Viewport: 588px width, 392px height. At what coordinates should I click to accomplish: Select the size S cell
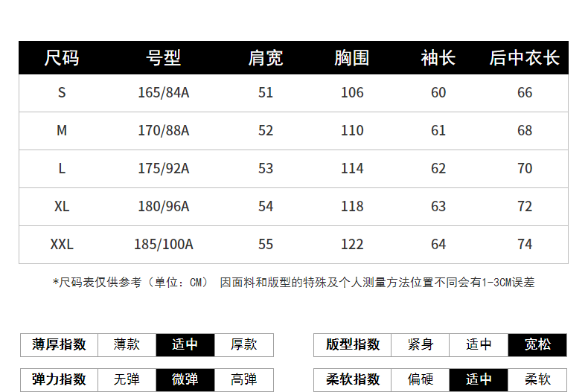pos(62,92)
